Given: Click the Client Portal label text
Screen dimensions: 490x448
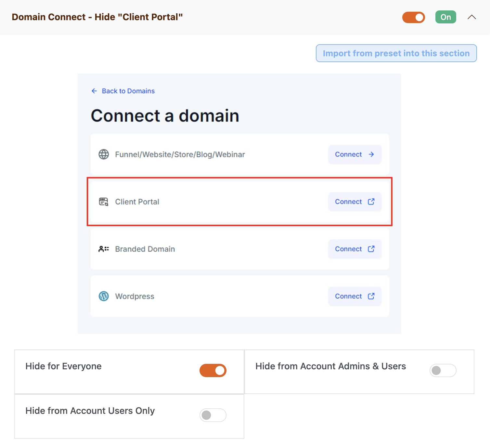Looking at the screenshot, I should coord(137,202).
